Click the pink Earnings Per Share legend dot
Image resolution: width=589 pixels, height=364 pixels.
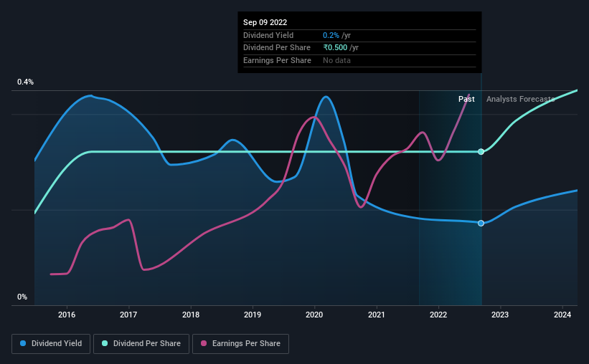point(204,343)
